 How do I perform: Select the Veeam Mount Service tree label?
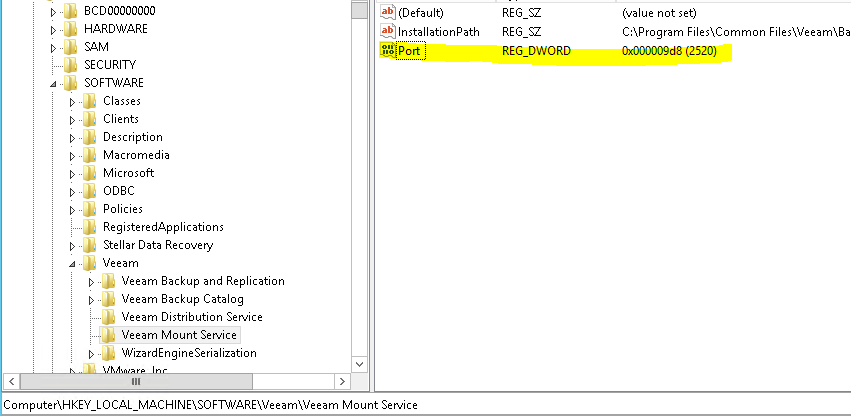179,335
